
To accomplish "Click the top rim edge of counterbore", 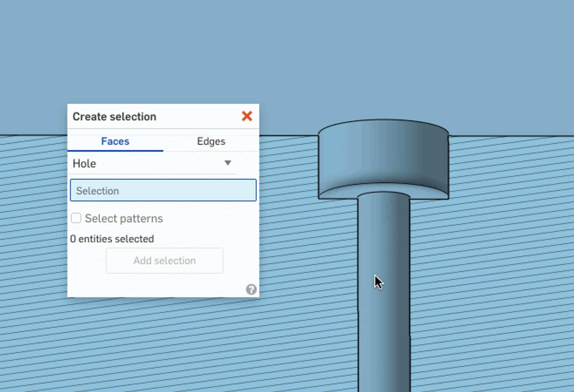I will click(x=383, y=120).
